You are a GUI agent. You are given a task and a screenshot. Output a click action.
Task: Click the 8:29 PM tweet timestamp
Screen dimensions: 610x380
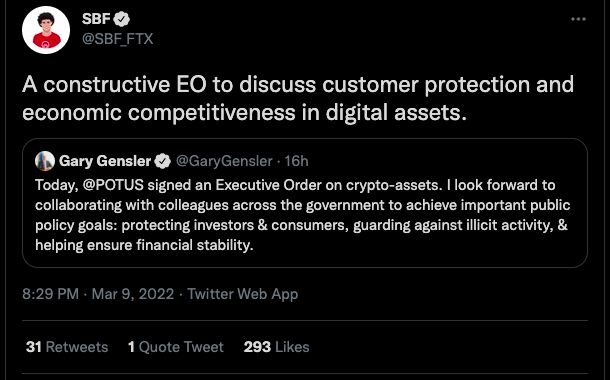51,294
